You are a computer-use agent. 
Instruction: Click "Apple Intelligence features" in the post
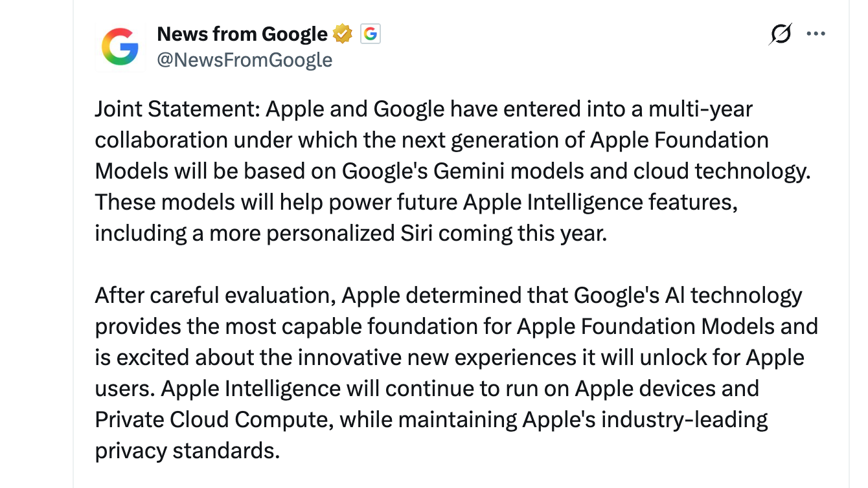coord(600,202)
